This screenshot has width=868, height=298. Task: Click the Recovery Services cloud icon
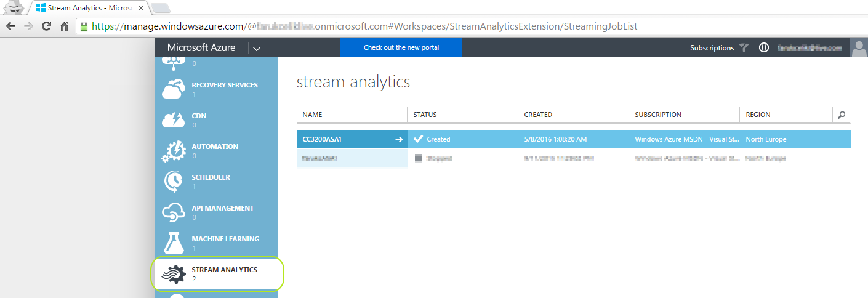[173, 89]
